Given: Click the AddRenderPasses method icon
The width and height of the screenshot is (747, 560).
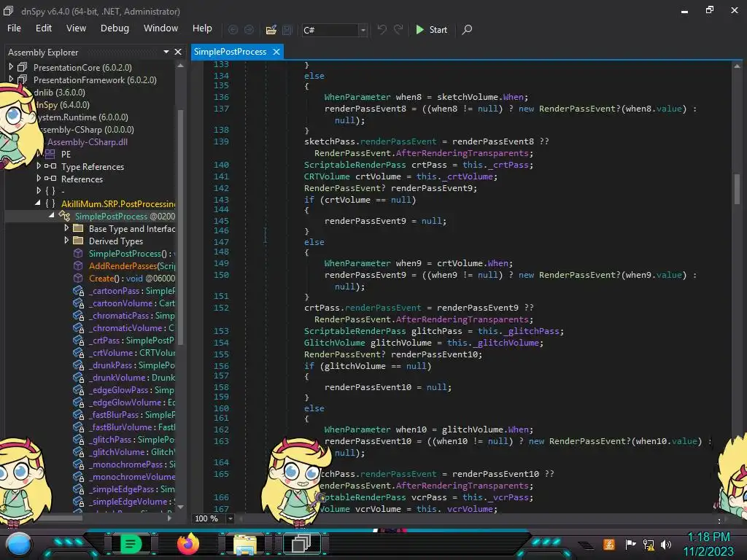Looking at the screenshot, I should (x=78, y=265).
